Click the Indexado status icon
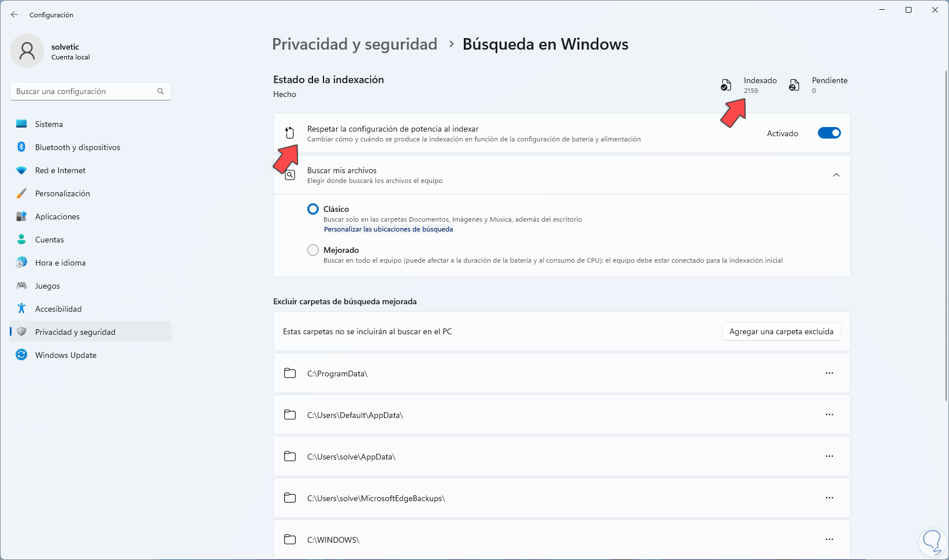This screenshot has height=560, width=949. pos(726,85)
